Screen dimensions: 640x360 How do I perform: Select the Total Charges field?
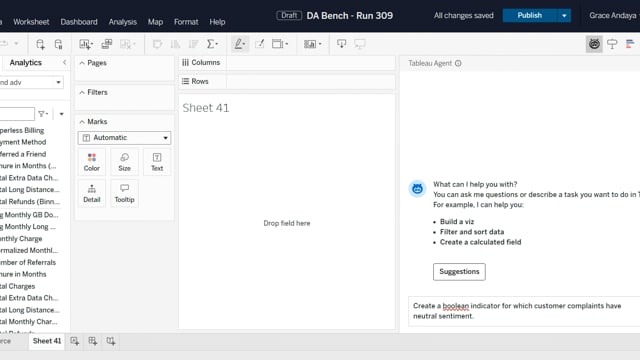pos(18,286)
